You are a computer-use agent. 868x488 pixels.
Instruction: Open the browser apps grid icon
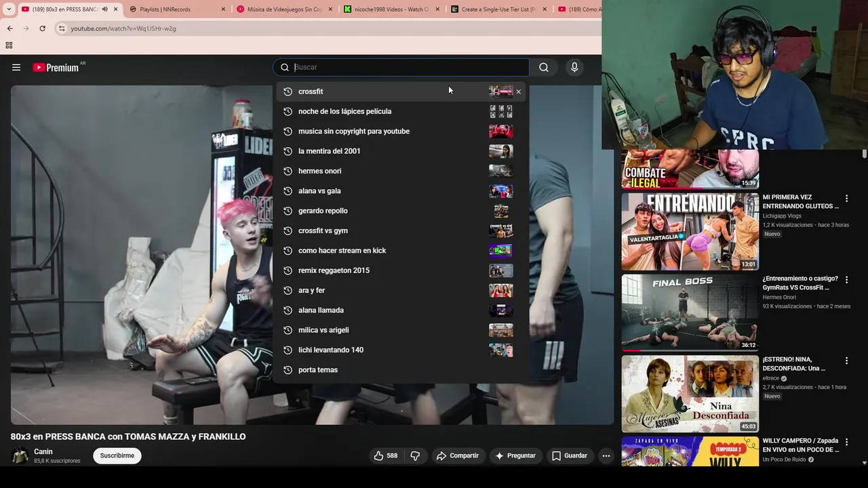9,45
